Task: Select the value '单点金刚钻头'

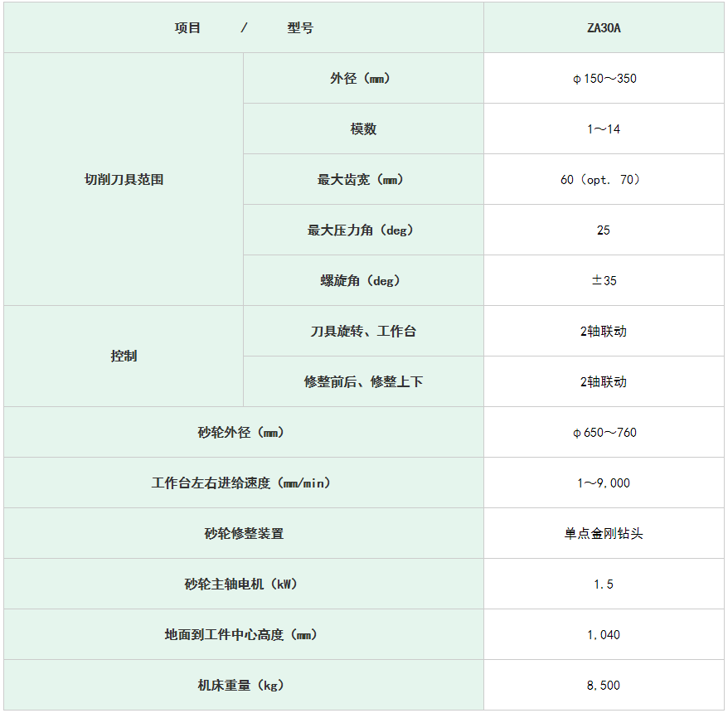Action: click(x=604, y=534)
